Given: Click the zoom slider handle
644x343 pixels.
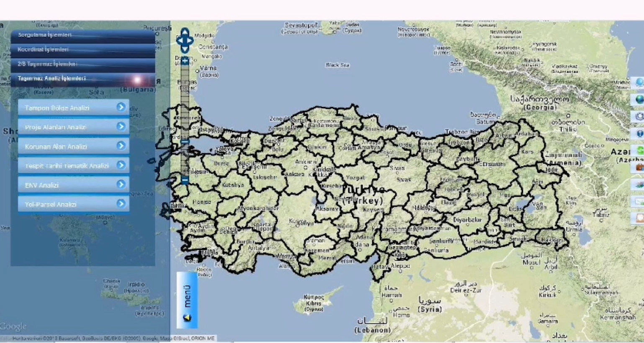Looking at the screenshot, I should click(185, 142).
